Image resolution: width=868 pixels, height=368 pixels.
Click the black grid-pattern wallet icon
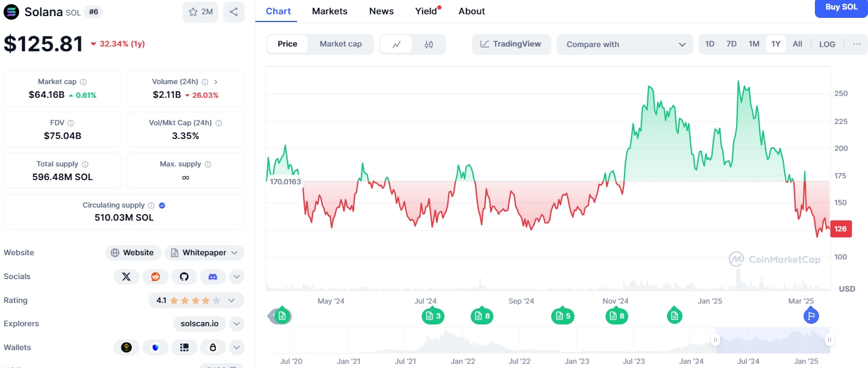pyautogui.click(x=184, y=347)
